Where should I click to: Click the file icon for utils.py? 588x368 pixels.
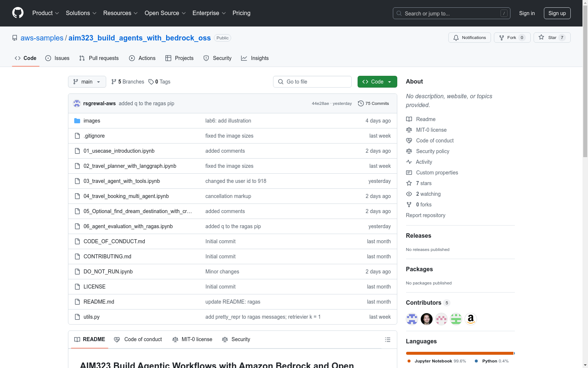77,317
